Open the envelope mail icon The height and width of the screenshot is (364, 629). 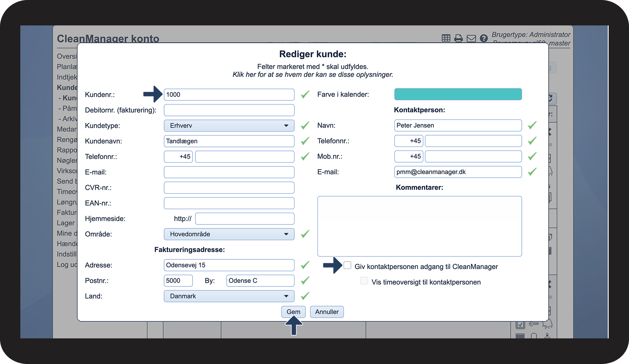[x=471, y=38]
